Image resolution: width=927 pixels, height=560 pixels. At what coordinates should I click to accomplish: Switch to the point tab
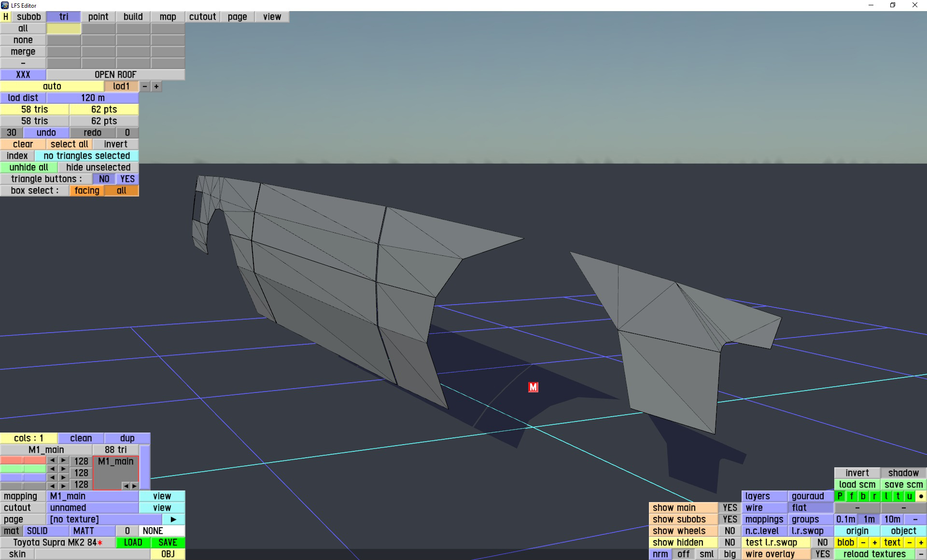coord(98,16)
